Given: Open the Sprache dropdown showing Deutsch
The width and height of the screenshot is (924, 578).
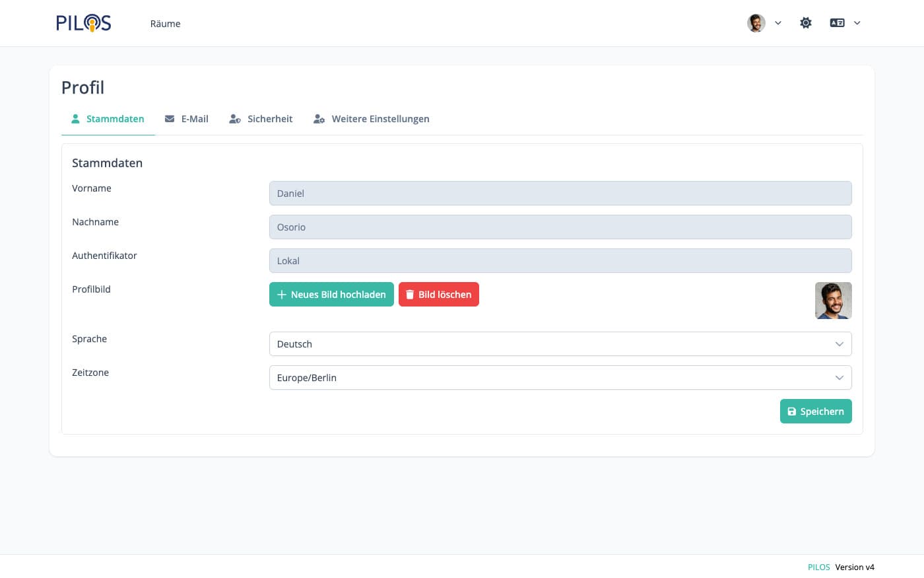Looking at the screenshot, I should coord(560,344).
